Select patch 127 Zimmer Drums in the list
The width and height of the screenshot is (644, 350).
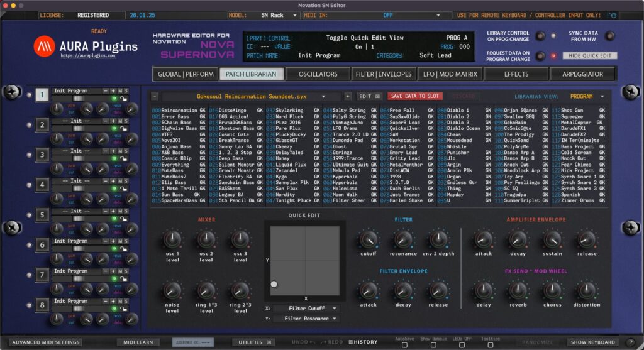[579, 200]
